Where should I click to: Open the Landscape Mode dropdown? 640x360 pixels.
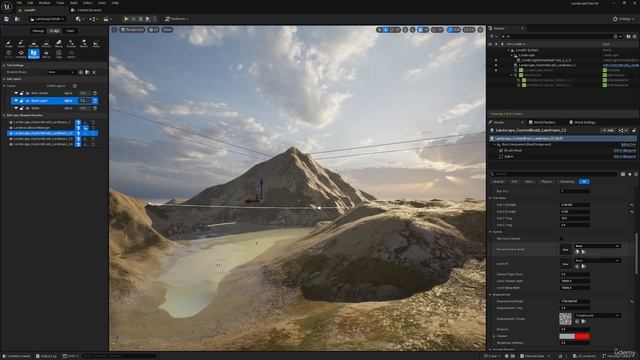point(47,19)
